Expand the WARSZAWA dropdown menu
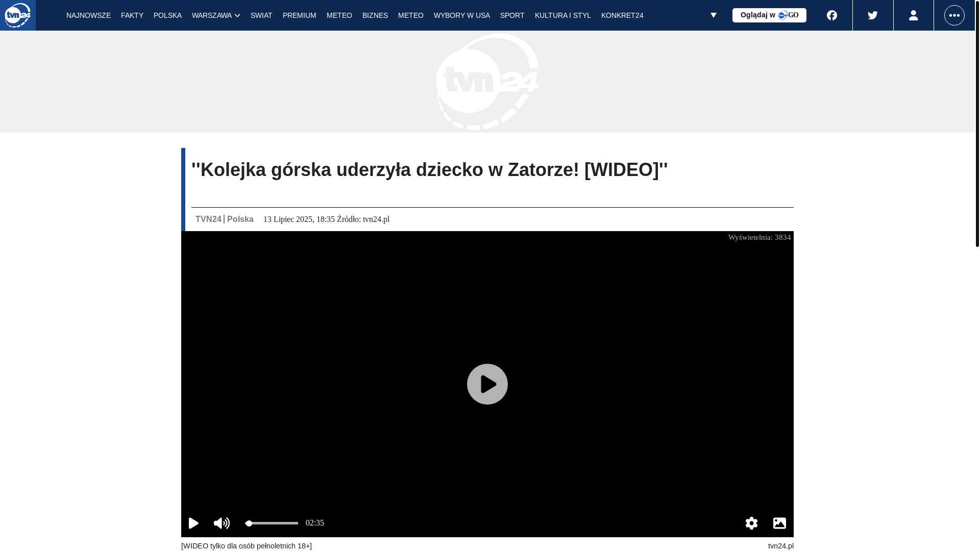This screenshot has width=980, height=551. 216,15
